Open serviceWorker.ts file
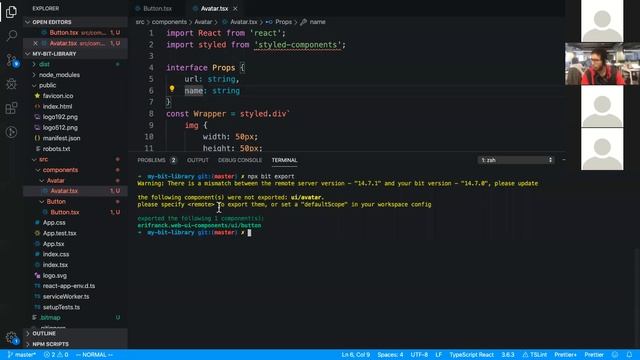This screenshot has width=640, height=360. pyautogui.click(x=66, y=297)
